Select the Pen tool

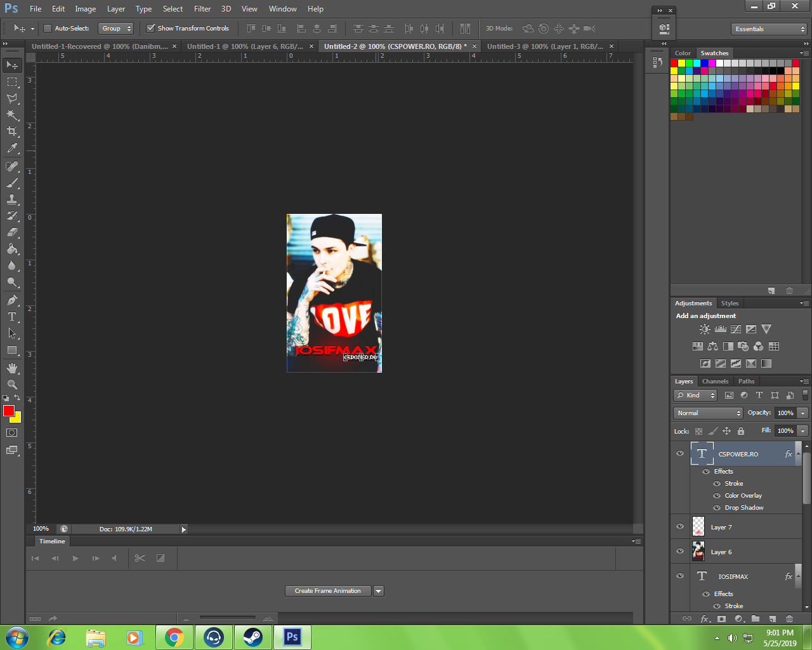12,300
